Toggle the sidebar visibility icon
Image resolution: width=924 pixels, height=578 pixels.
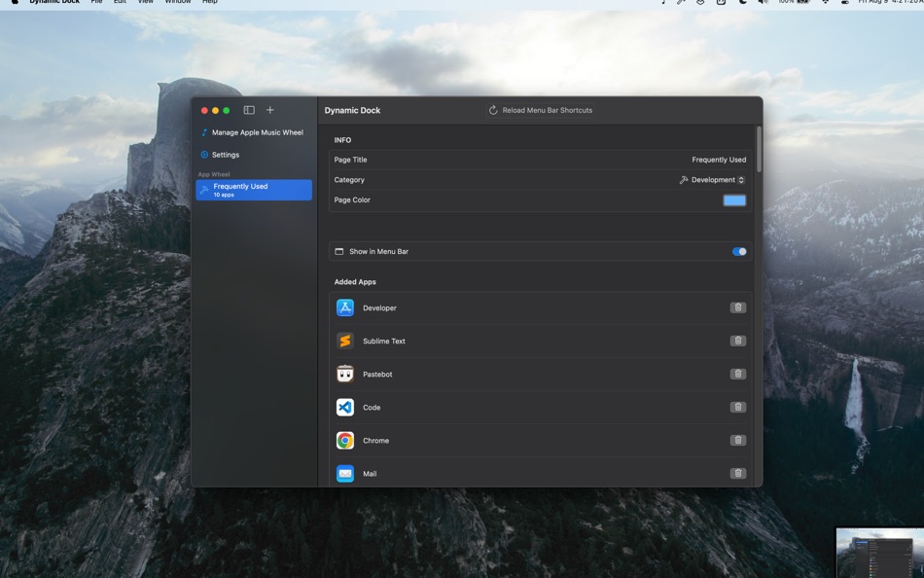pos(250,109)
